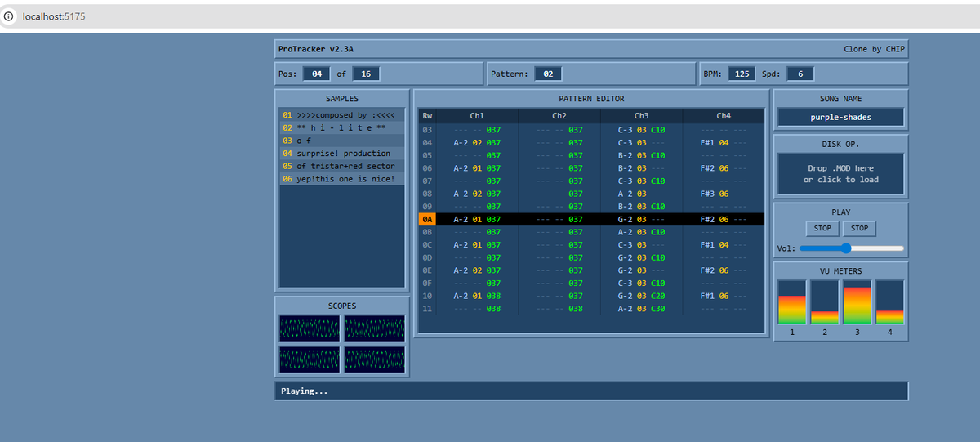Click the bottom-left scope waveform display
This screenshot has width=980, height=442.
click(310, 359)
